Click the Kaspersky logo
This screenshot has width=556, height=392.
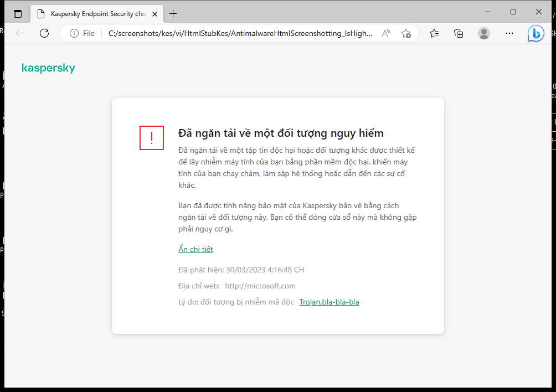click(x=48, y=68)
